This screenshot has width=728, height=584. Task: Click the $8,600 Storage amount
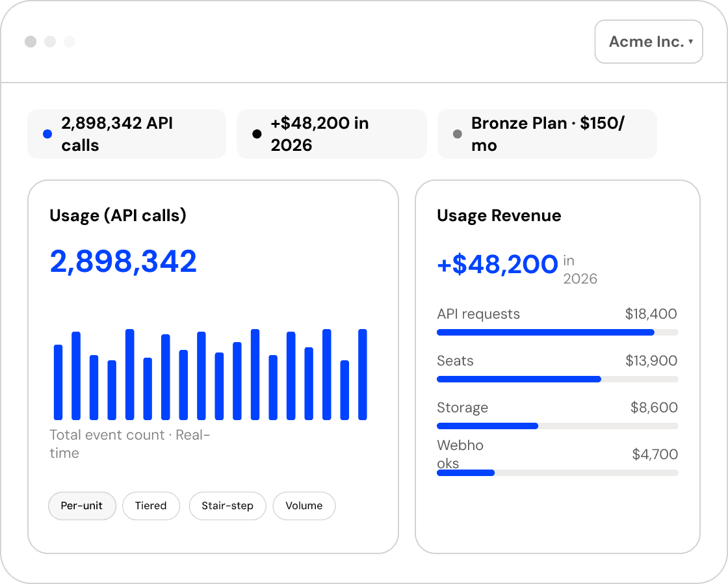click(654, 408)
